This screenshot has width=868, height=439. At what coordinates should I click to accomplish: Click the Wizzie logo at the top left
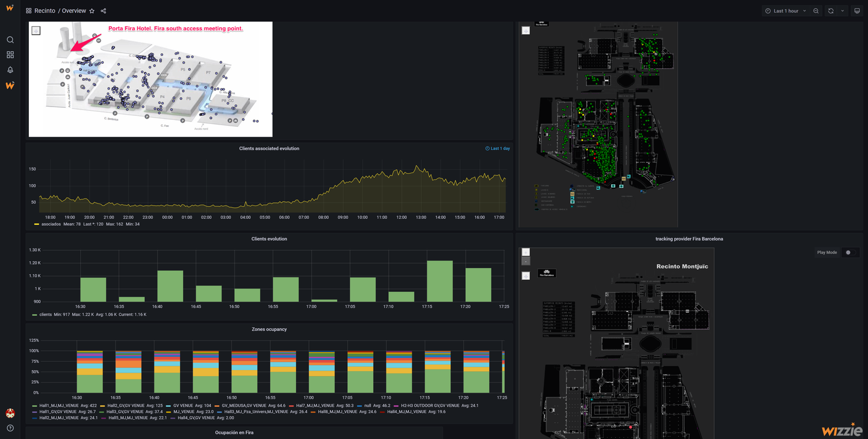point(9,9)
